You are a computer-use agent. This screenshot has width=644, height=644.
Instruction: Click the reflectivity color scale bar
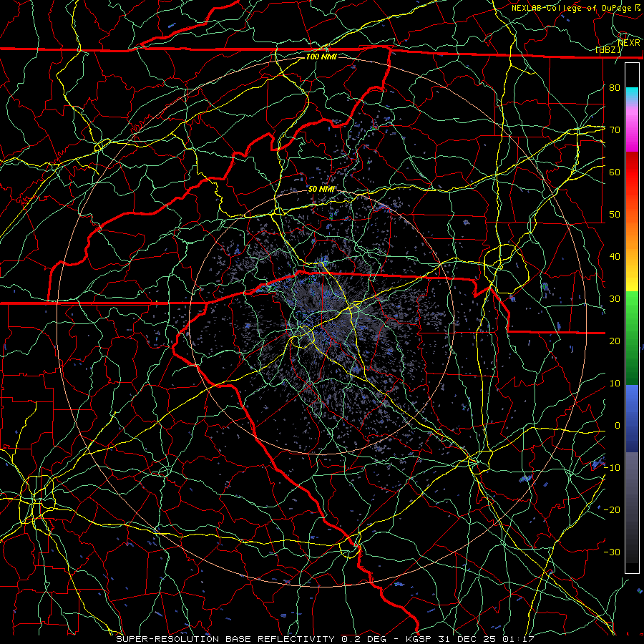coord(632,318)
